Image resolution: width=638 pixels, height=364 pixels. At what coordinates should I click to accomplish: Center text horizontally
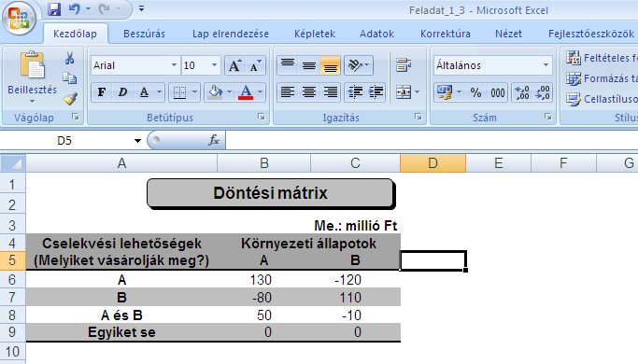click(309, 92)
